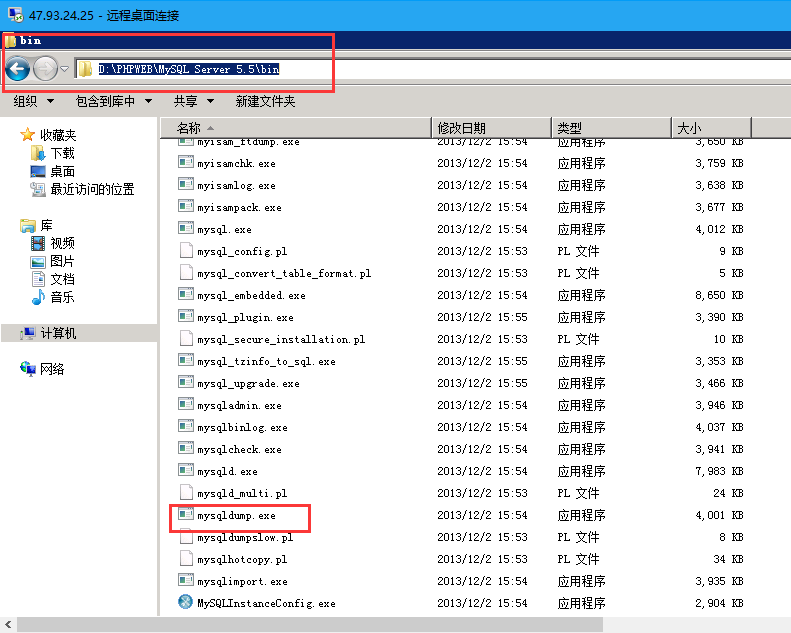The height and width of the screenshot is (633, 791).
Task: Click the Forward navigation arrow button
Action: [x=45, y=69]
